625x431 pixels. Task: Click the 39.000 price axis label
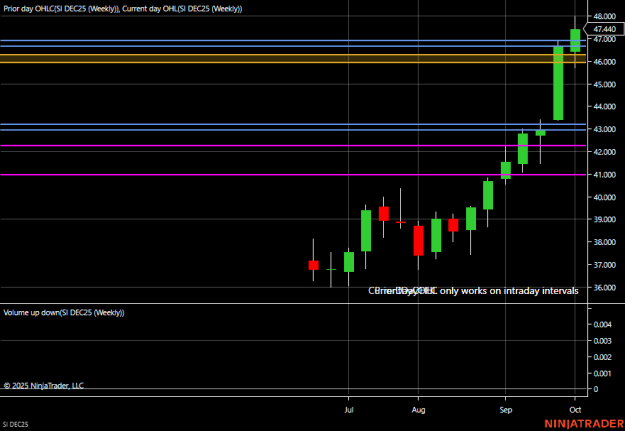[604, 220]
